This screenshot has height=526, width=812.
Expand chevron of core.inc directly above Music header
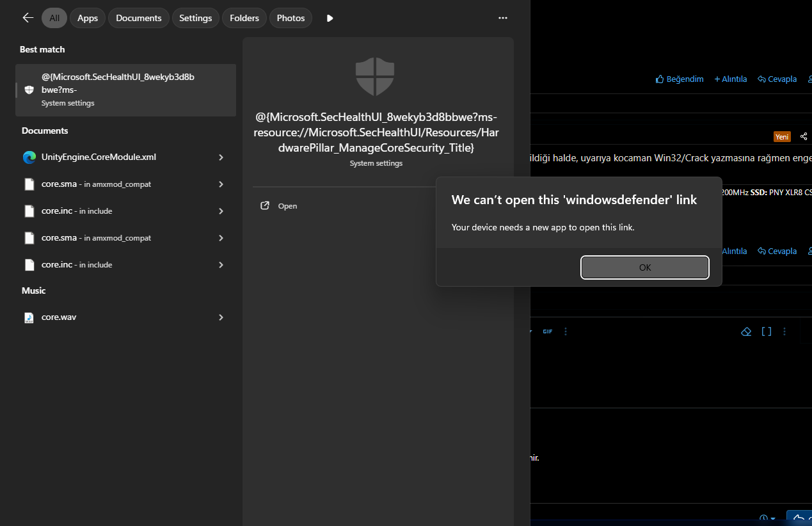[x=221, y=264]
